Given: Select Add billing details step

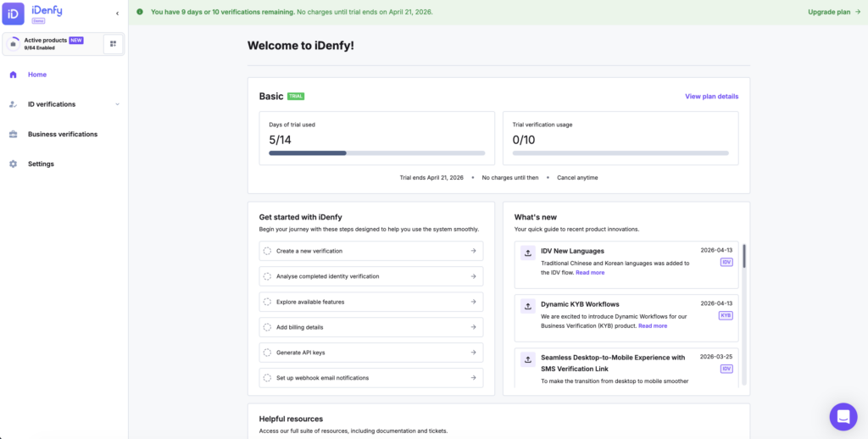Looking at the screenshot, I should (x=371, y=327).
